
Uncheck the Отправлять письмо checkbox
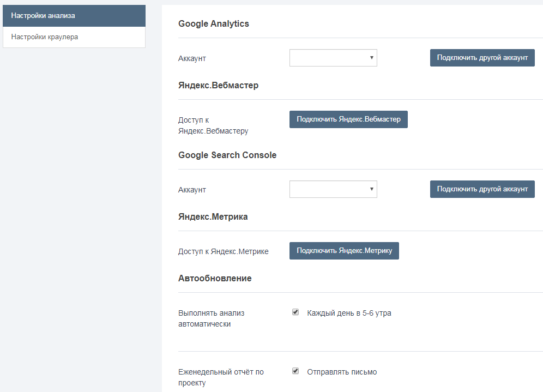pyautogui.click(x=295, y=371)
